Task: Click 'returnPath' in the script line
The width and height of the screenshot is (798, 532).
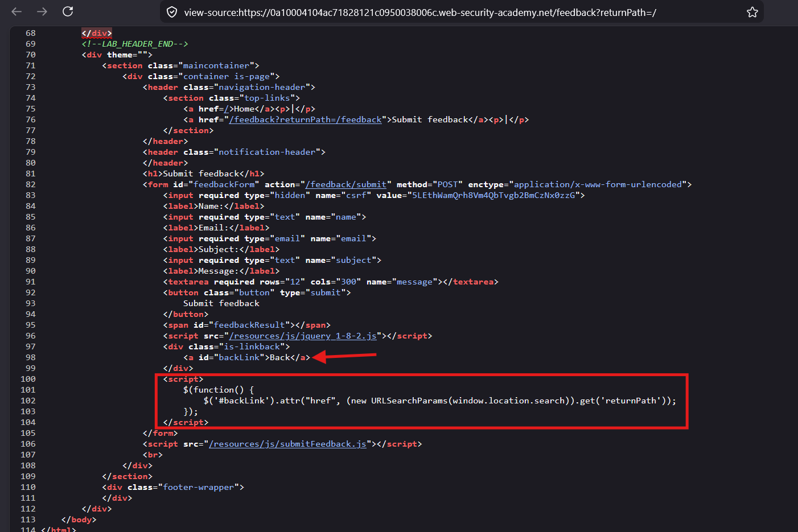Action: coord(631,401)
